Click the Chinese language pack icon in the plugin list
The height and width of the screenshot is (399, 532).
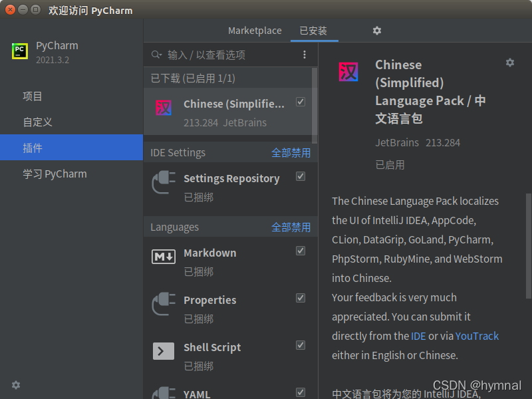click(164, 108)
